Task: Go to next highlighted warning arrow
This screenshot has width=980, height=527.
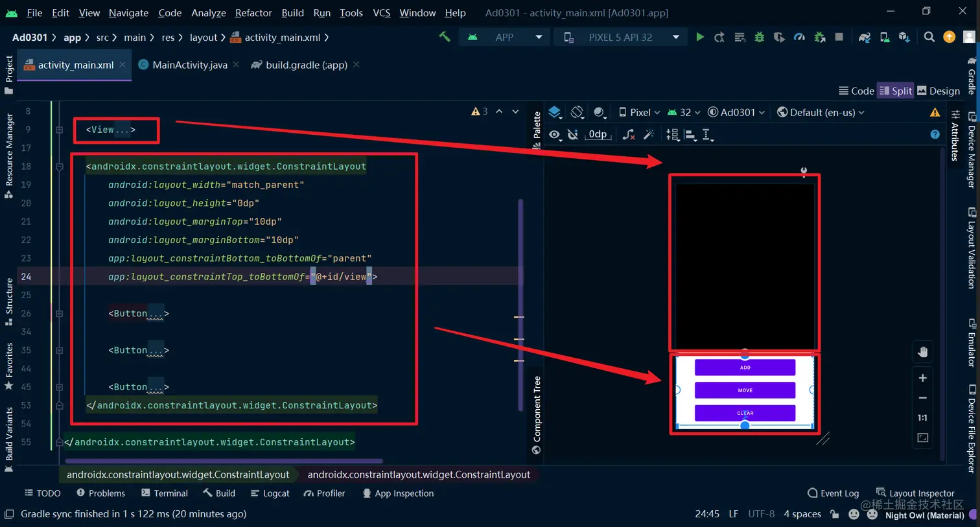Action: pos(515,111)
